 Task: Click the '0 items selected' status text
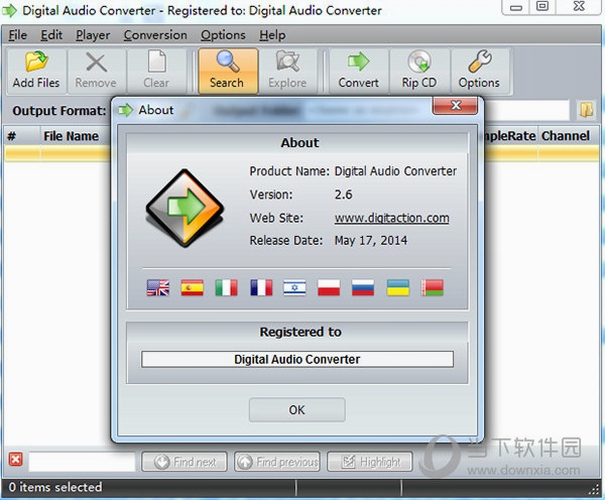coord(56,487)
